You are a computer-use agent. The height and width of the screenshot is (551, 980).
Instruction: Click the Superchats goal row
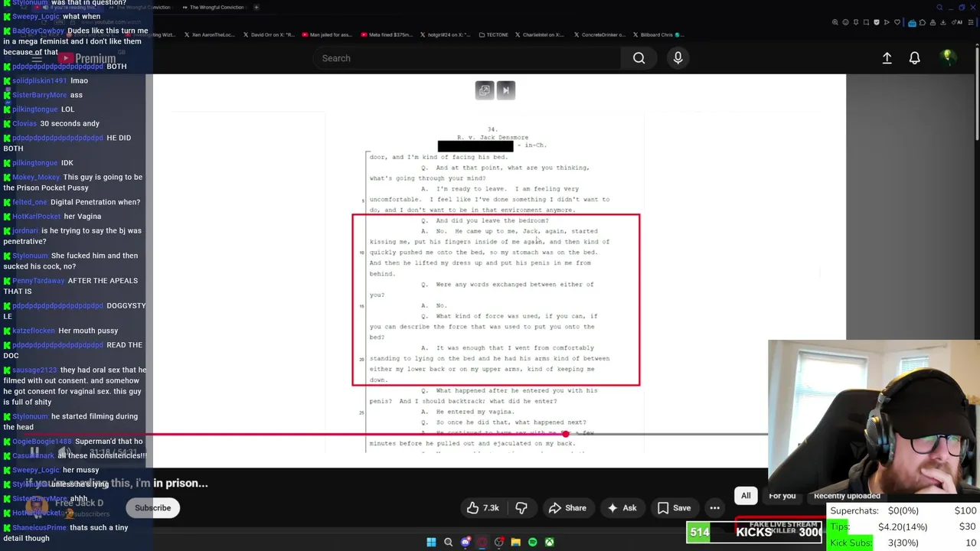pos(903,511)
